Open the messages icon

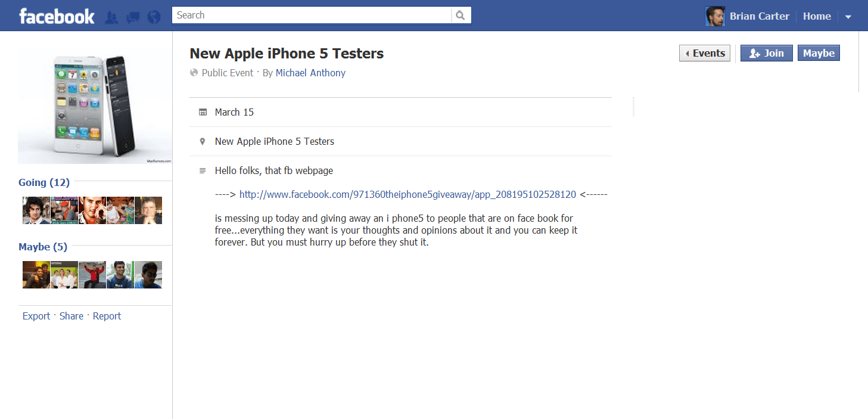click(133, 17)
